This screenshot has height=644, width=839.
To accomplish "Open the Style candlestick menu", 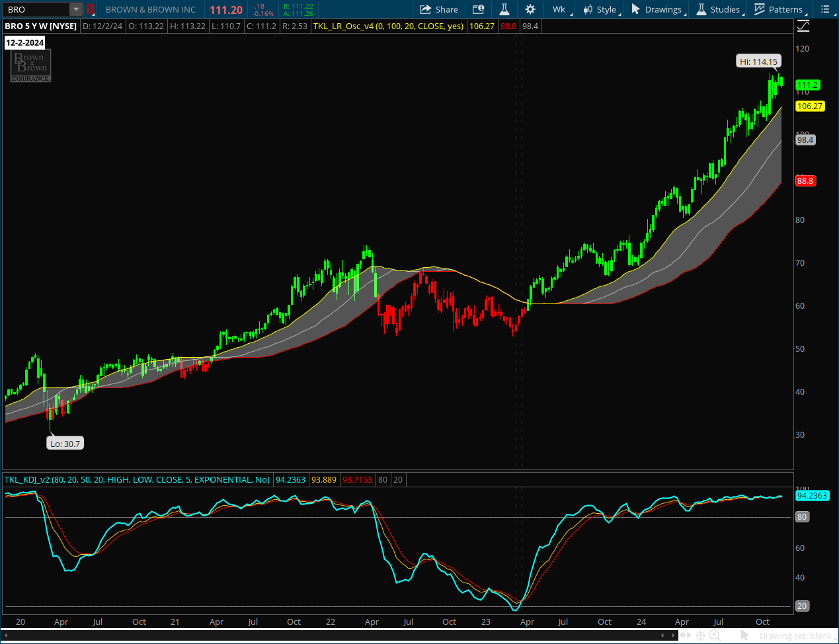I will pos(600,9).
